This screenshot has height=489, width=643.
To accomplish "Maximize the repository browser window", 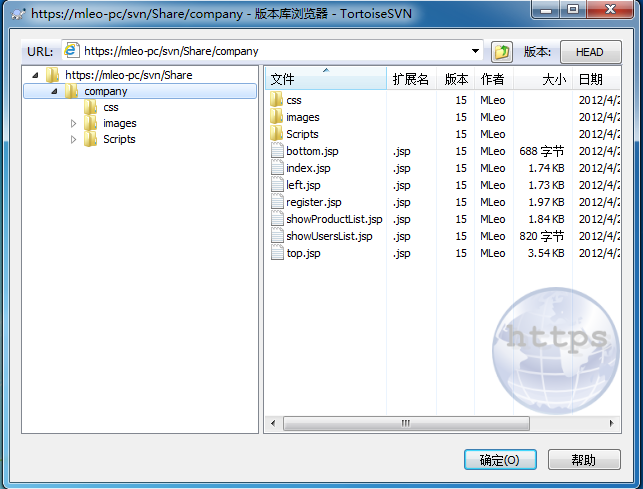I will [573, 9].
